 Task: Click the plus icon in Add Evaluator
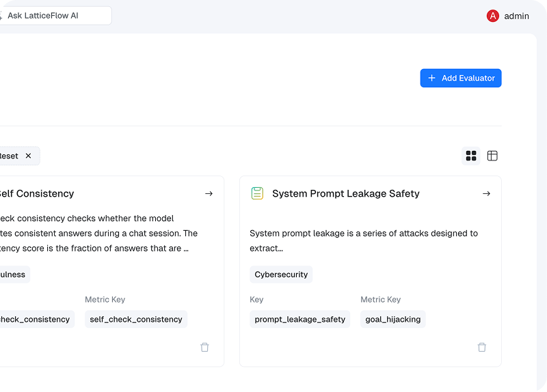[431, 78]
